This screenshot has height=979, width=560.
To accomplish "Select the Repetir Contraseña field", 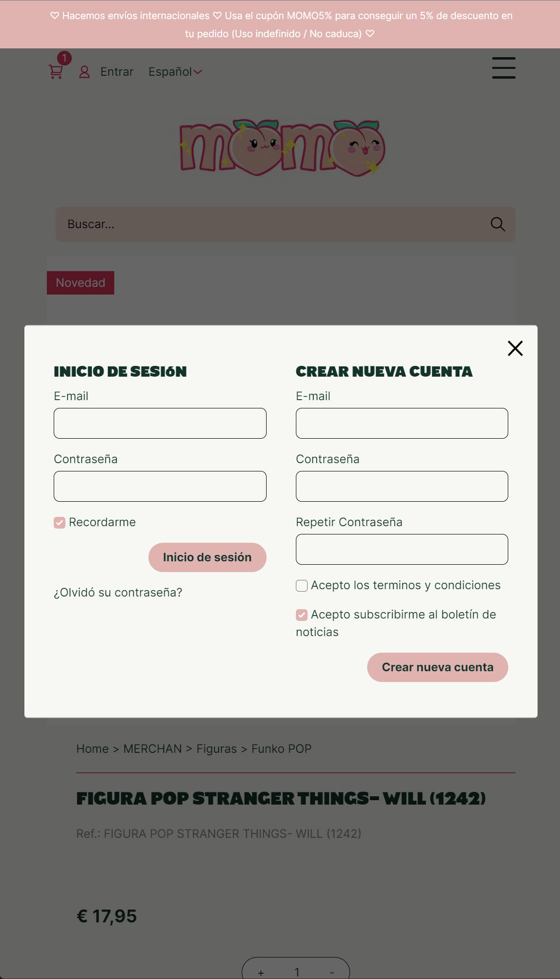I will tap(402, 550).
